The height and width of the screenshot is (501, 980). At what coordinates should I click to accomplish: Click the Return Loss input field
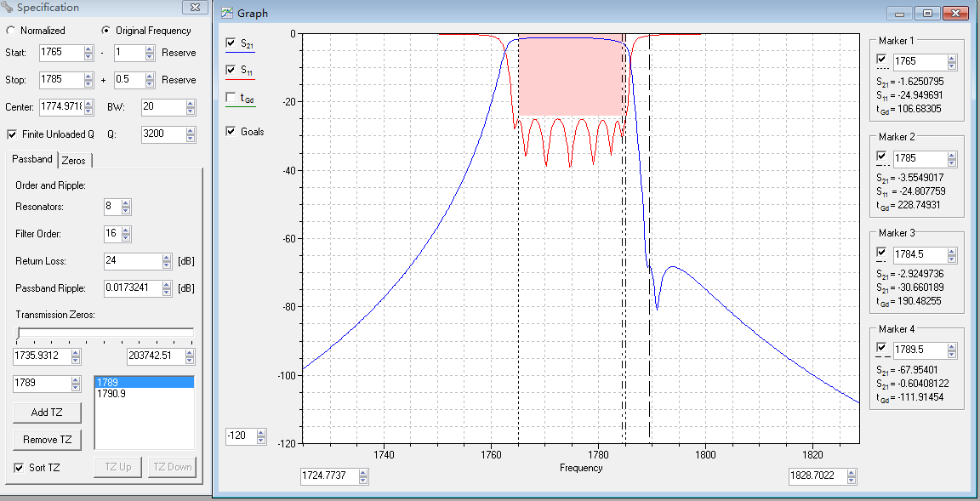pyautogui.click(x=132, y=261)
